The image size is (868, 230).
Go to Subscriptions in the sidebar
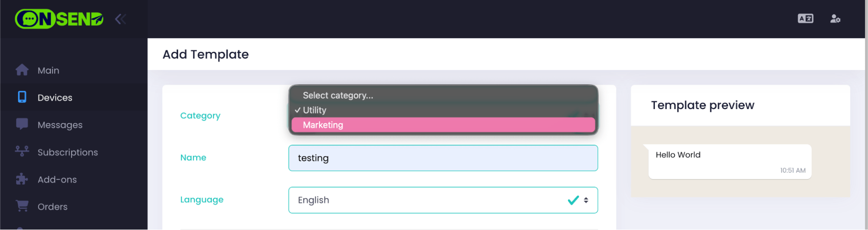pos(68,153)
